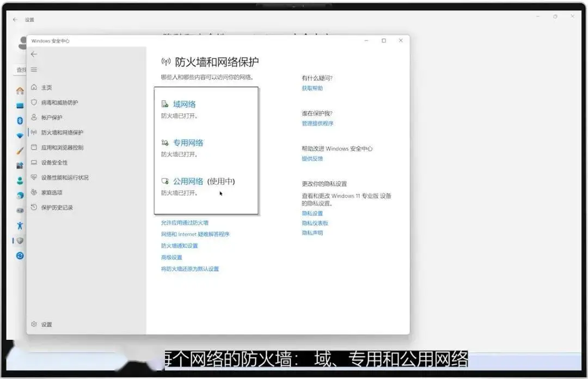Screen dimensions: 588x379
Task: Click home icon in Settings sidebar behind
Action: (x=20, y=90)
